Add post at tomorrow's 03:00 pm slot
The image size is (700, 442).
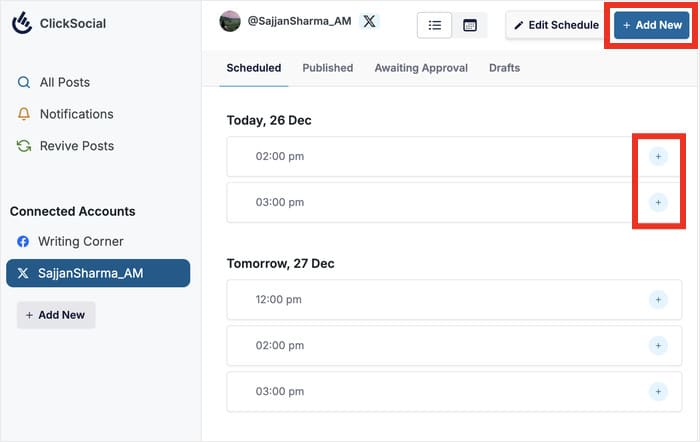point(657,391)
